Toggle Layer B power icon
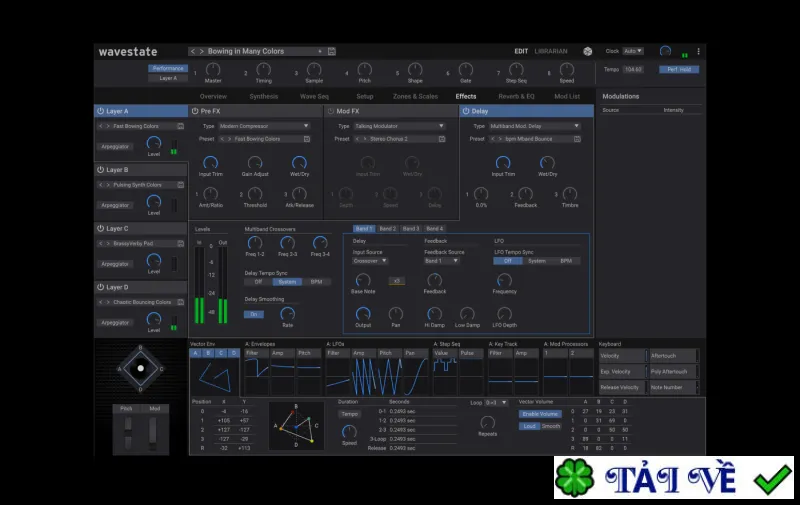Viewport: 800px width, 505px height. (x=101, y=170)
